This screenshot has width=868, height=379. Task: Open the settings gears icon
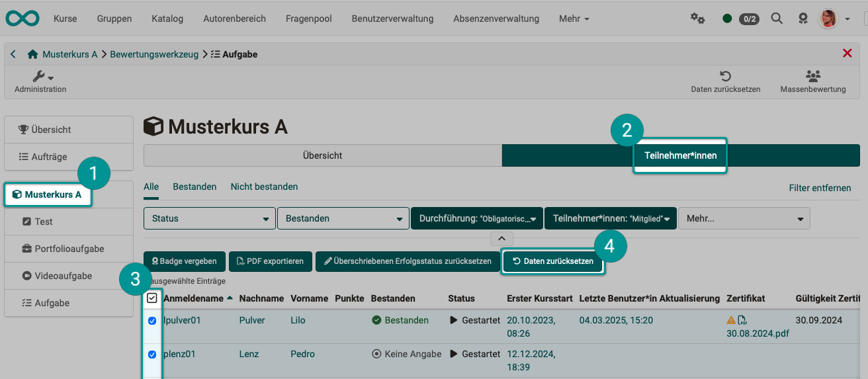(697, 19)
